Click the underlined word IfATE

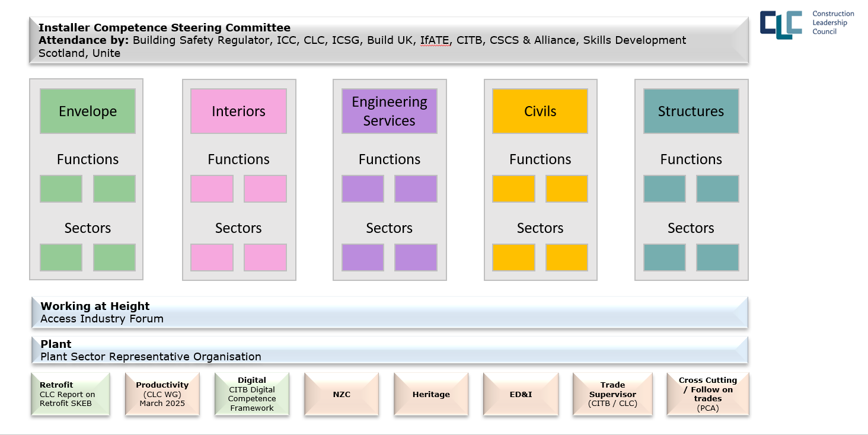435,40
